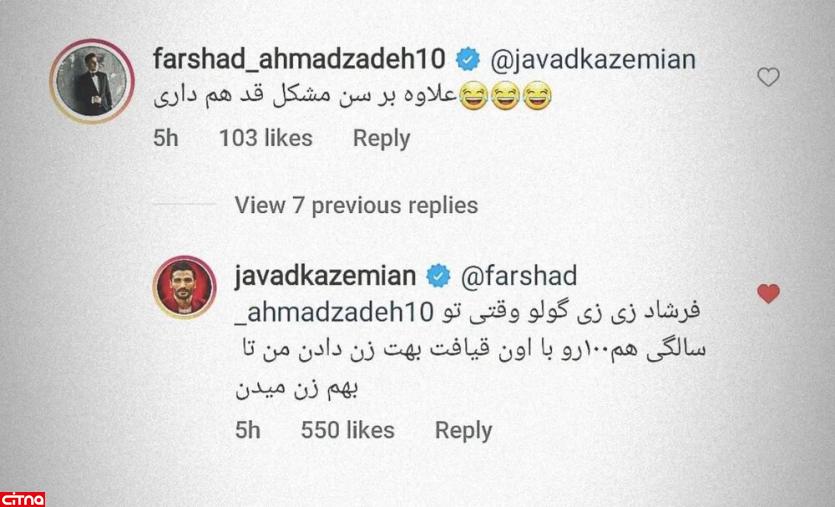Open javadkazemian's red profile avatar
This screenshot has width=835, height=507.
pyautogui.click(x=184, y=288)
